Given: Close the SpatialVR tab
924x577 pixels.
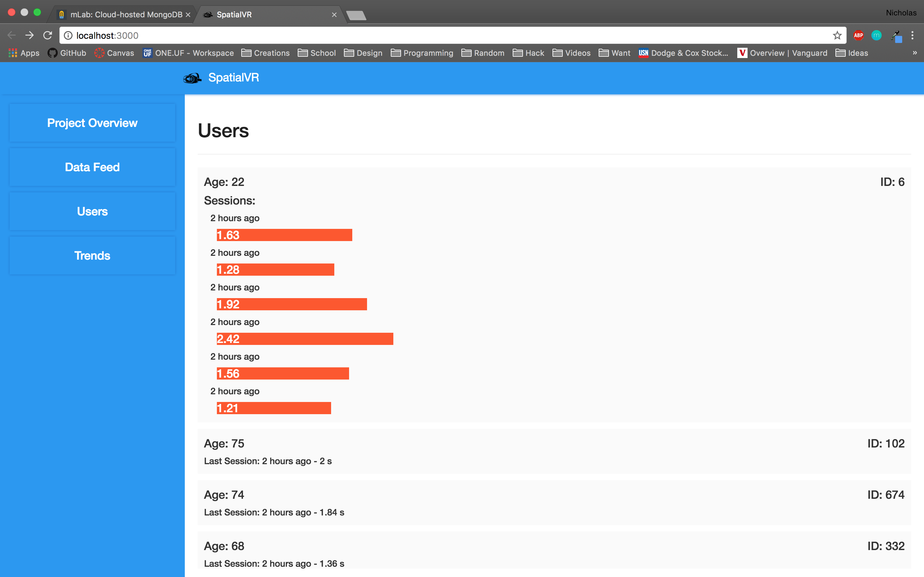Looking at the screenshot, I should pos(334,14).
